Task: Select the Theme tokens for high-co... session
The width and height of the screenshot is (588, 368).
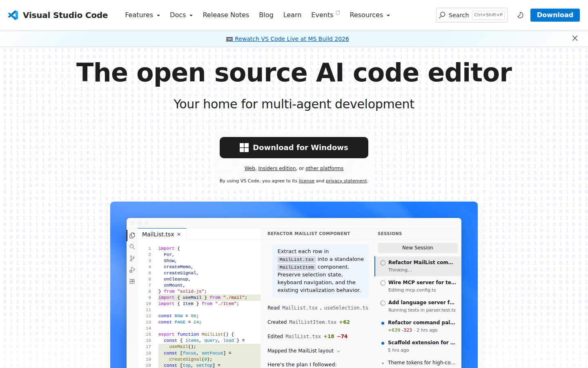Action: 418,363
